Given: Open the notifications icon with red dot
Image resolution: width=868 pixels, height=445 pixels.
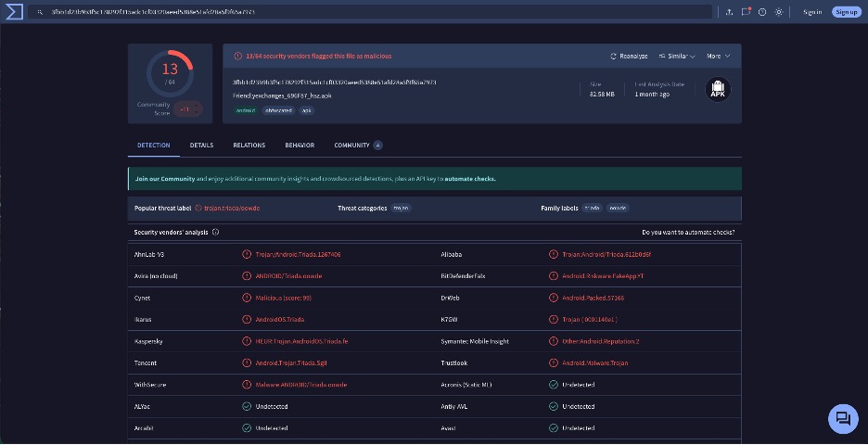Looking at the screenshot, I should click(746, 12).
